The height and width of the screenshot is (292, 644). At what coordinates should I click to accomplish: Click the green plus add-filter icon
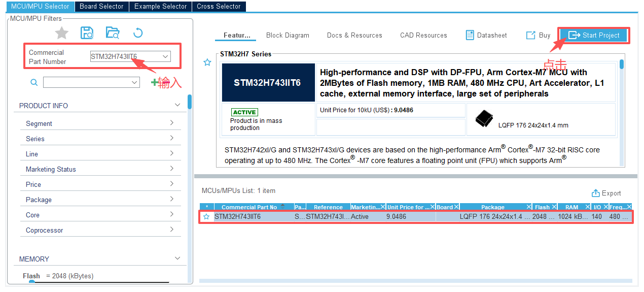(154, 82)
